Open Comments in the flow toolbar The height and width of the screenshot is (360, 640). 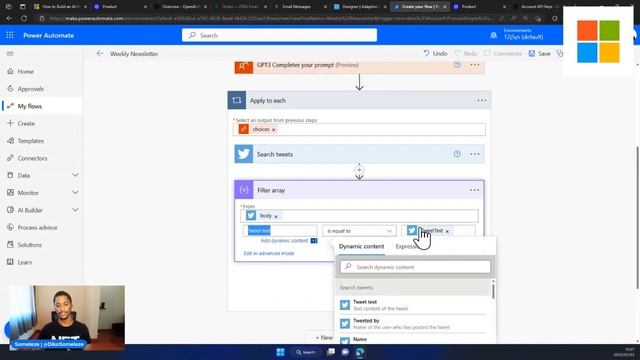point(502,53)
